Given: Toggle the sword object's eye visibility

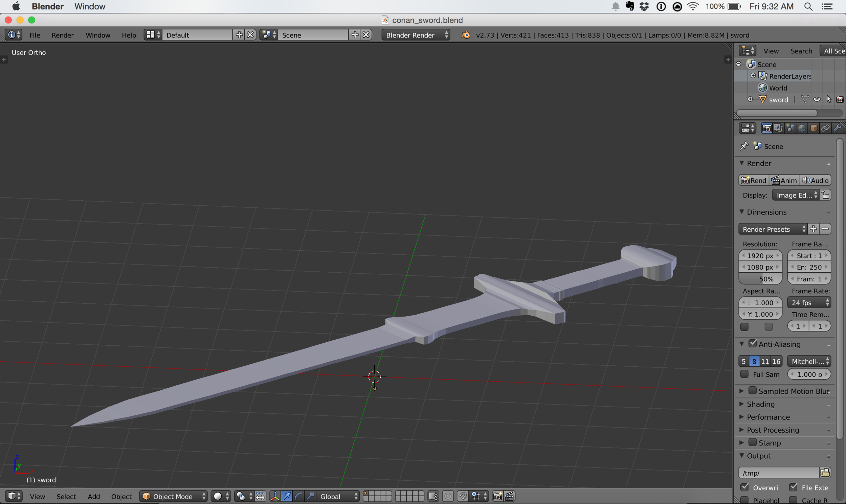Looking at the screenshot, I should coord(817,99).
